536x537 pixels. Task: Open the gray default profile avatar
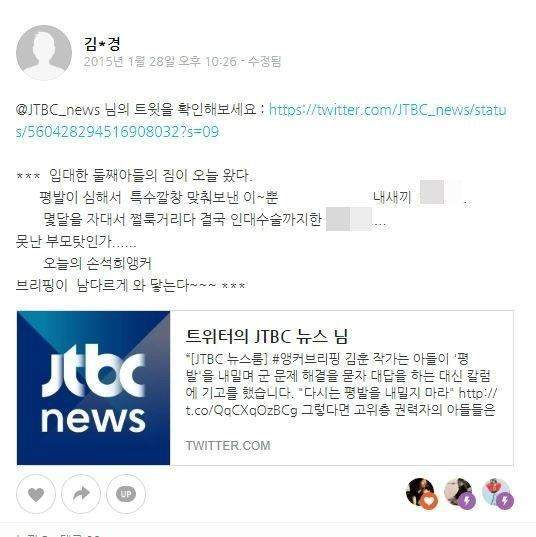coord(44,52)
